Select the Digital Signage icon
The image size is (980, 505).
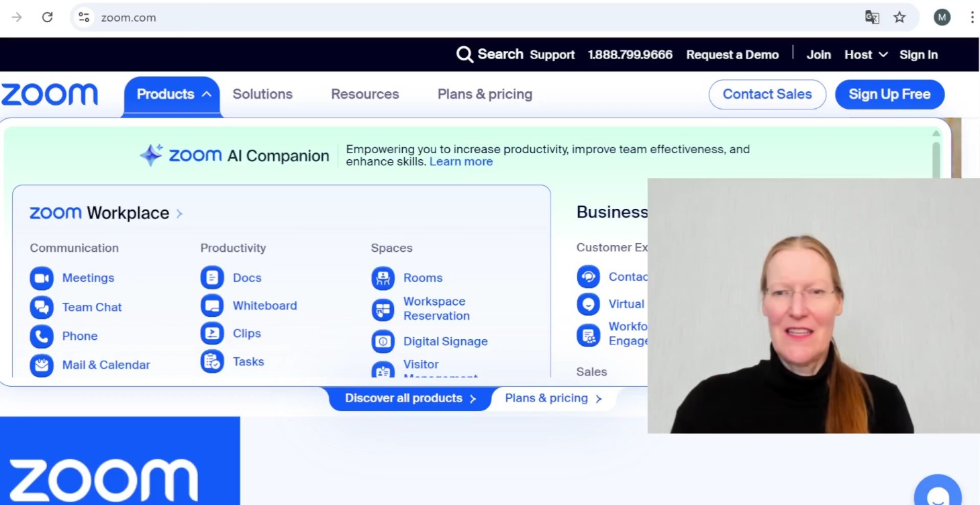point(383,341)
